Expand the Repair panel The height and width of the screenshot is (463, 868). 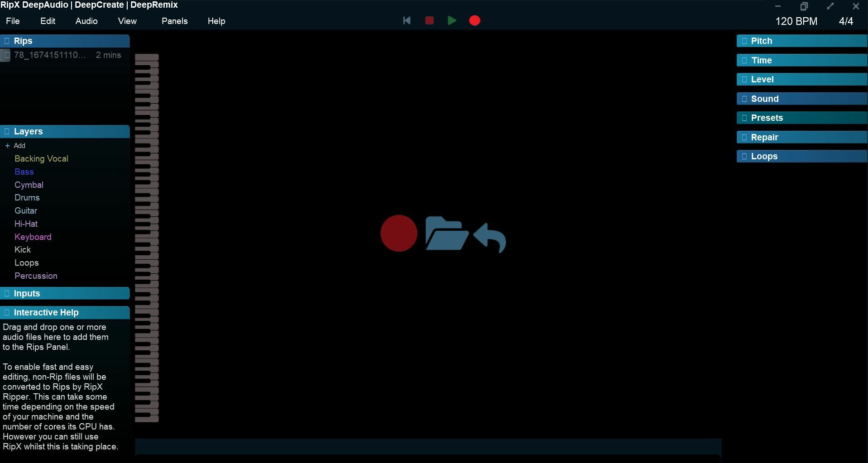[x=801, y=137]
